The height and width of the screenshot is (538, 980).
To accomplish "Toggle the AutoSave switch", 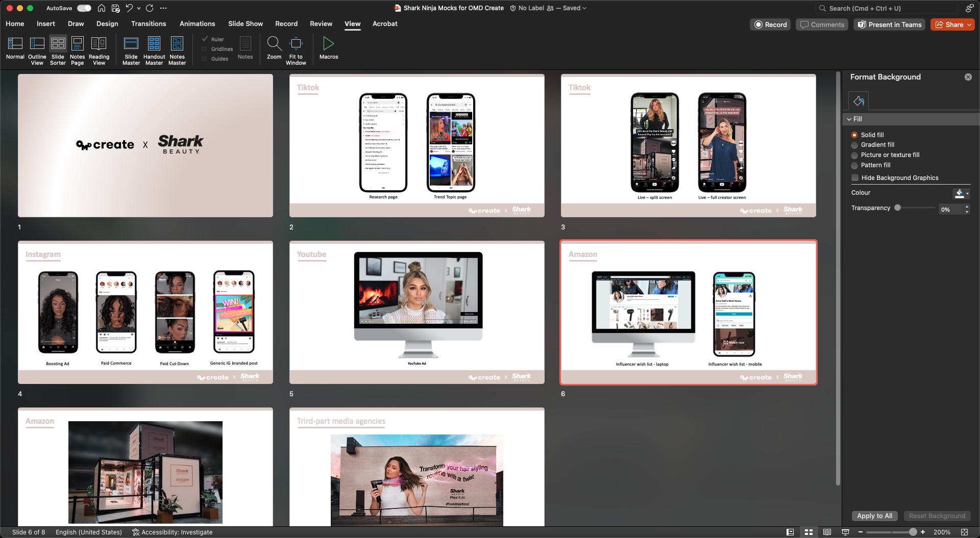I will (x=84, y=8).
